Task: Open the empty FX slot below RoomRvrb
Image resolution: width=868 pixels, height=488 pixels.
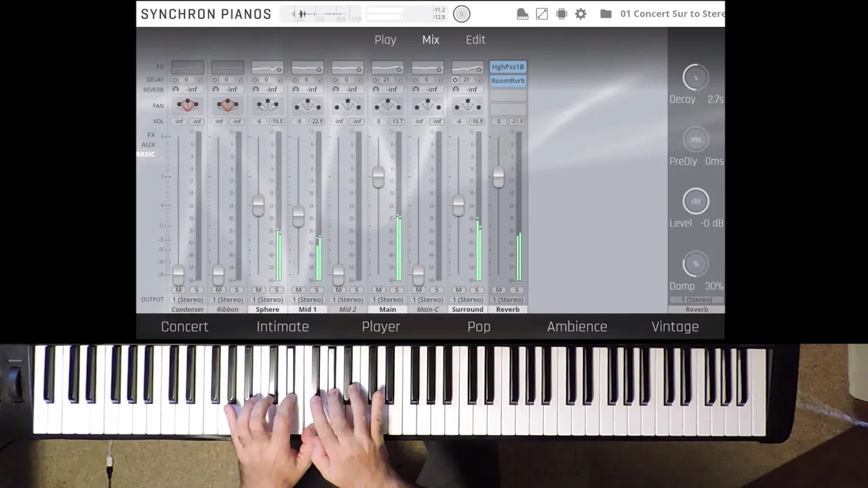Action: [508, 95]
